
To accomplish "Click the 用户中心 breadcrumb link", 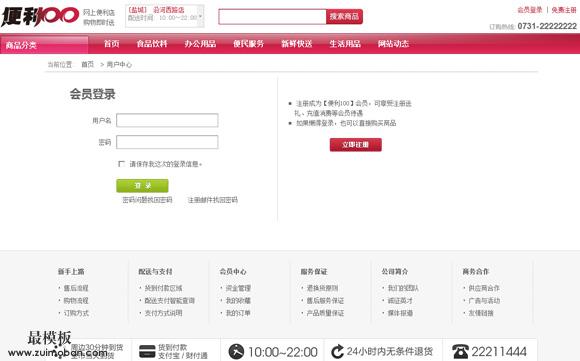I will (119, 64).
